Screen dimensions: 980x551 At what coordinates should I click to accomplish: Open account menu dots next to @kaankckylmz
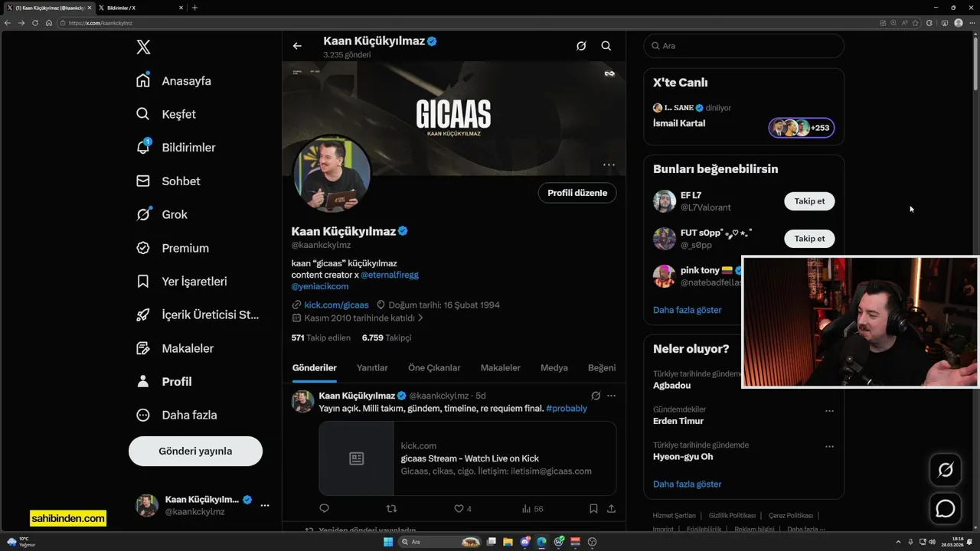pos(264,505)
